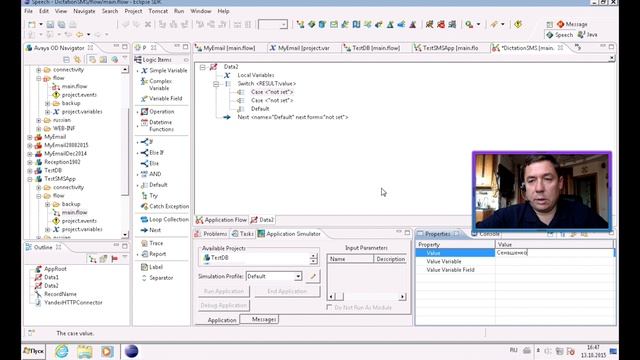Click the search toolbar icon

click(469, 24)
